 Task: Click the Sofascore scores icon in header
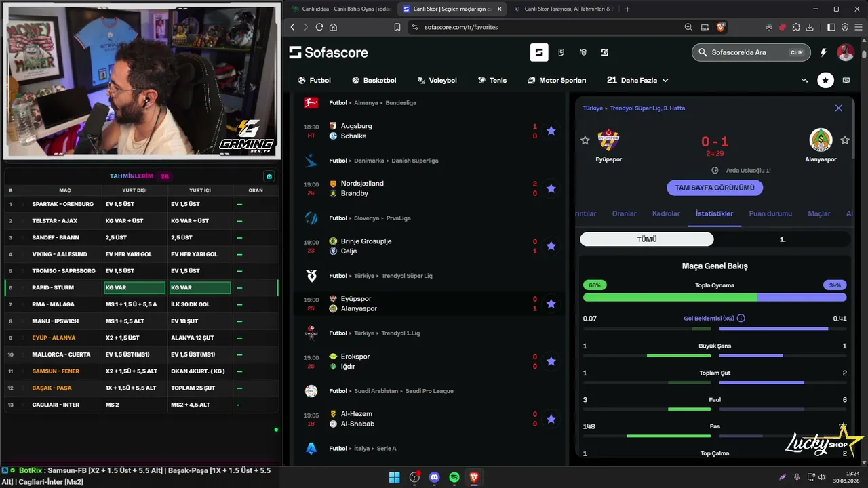[x=539, y=52]
